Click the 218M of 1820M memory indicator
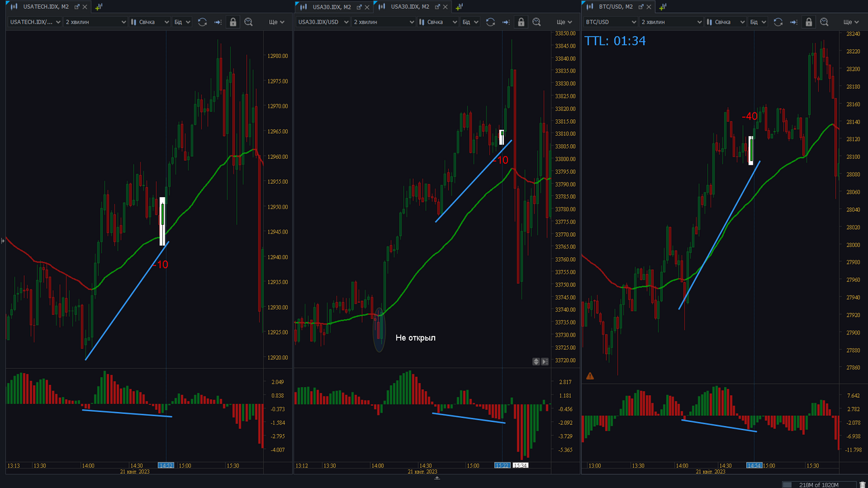Image resolution: width=868 pixels, height=488 pixels. tap(820, 485)
